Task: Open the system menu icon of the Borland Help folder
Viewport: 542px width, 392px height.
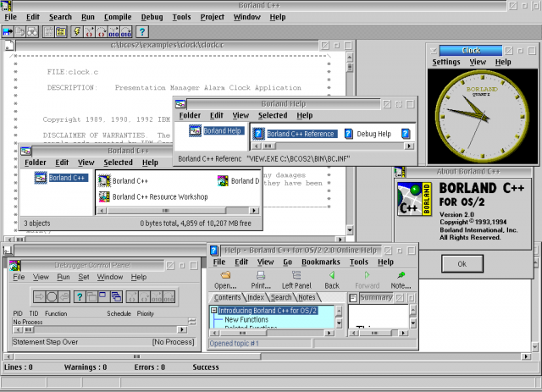Action: [x=180, y=103]
